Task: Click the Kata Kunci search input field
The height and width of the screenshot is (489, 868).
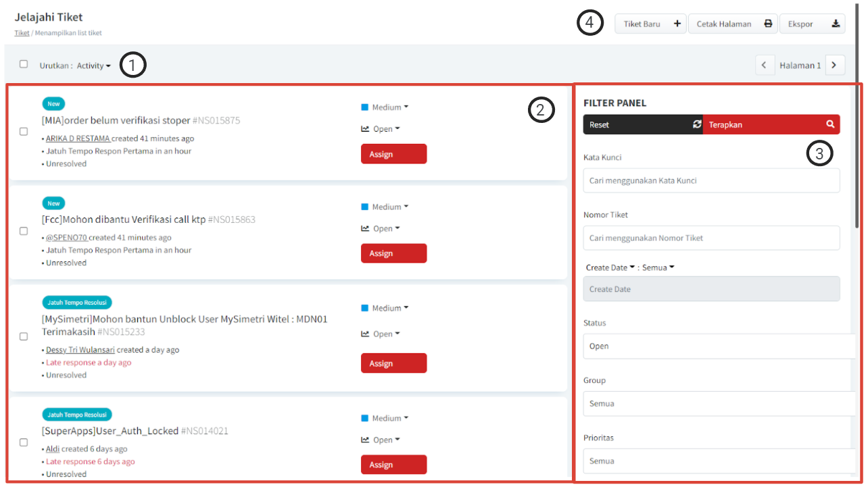Action: (711, 180)
